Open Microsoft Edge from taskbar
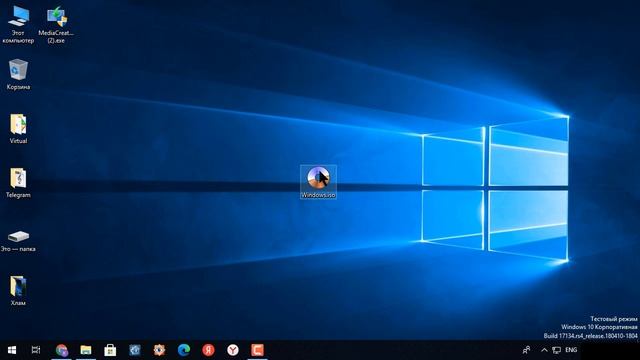The height and width of the screenshot is (360, 640). pos(184,350)
